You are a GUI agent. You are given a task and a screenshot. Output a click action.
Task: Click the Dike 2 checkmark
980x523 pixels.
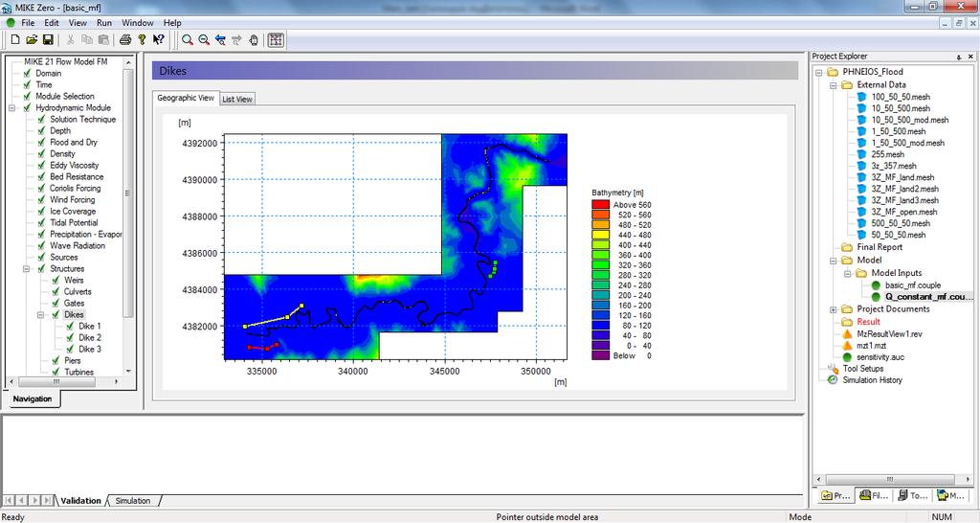[x=70, y=337]
